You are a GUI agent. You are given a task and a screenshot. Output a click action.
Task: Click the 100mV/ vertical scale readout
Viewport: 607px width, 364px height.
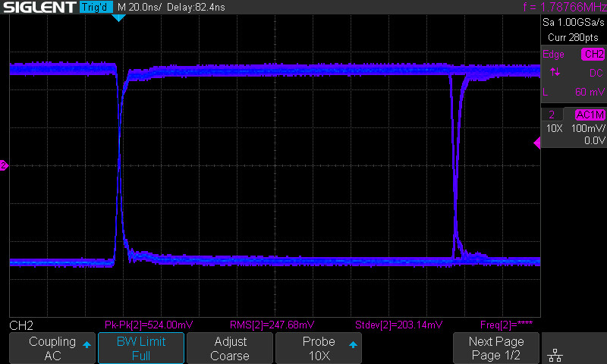pos(588,128)
